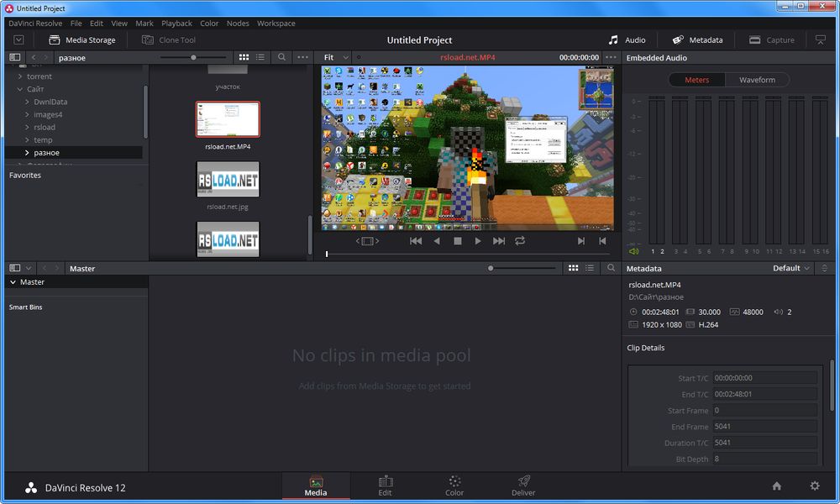Viewport: 840px width, 504px height.
Task: Switch to the Color page
Action: (454, 486)
